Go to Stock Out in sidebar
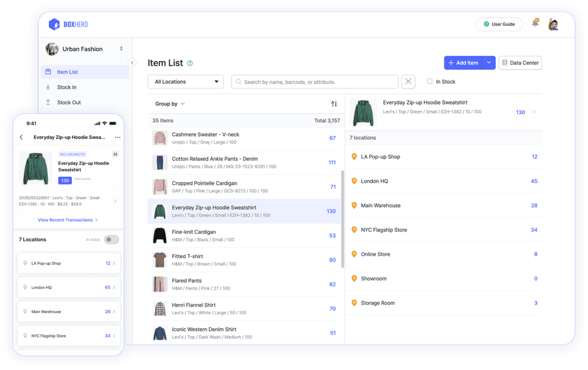This screenshot has height=370, width=588. (x=85, y=102)
